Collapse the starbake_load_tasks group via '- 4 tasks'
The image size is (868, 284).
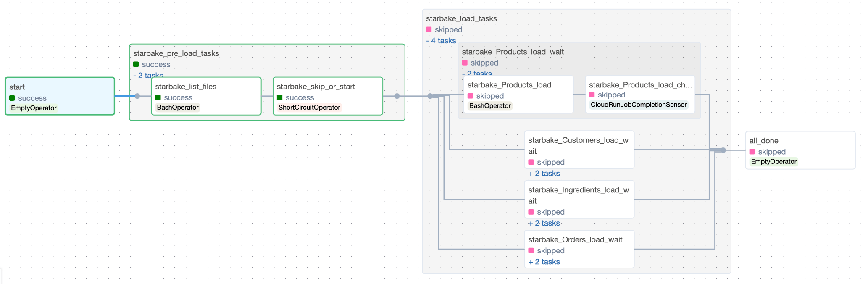[x=441, y=41]
